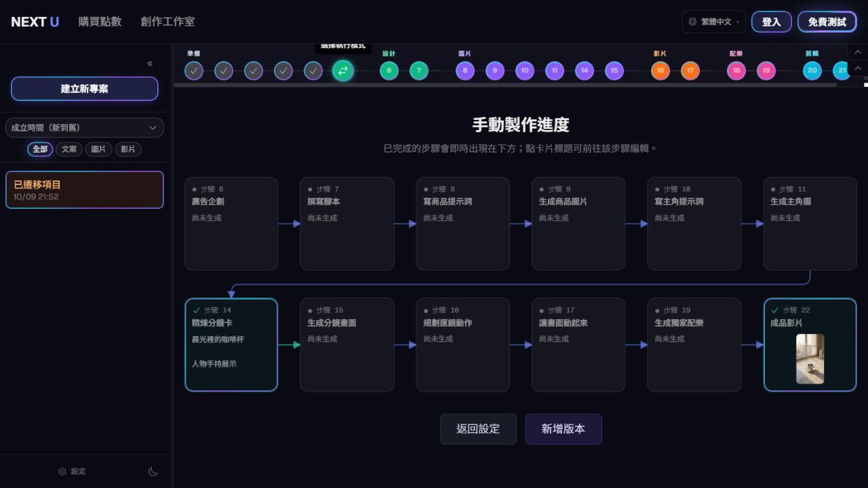Filter projects by 影片 chip
The image size is (868, 488).
[x=128, y=149]
